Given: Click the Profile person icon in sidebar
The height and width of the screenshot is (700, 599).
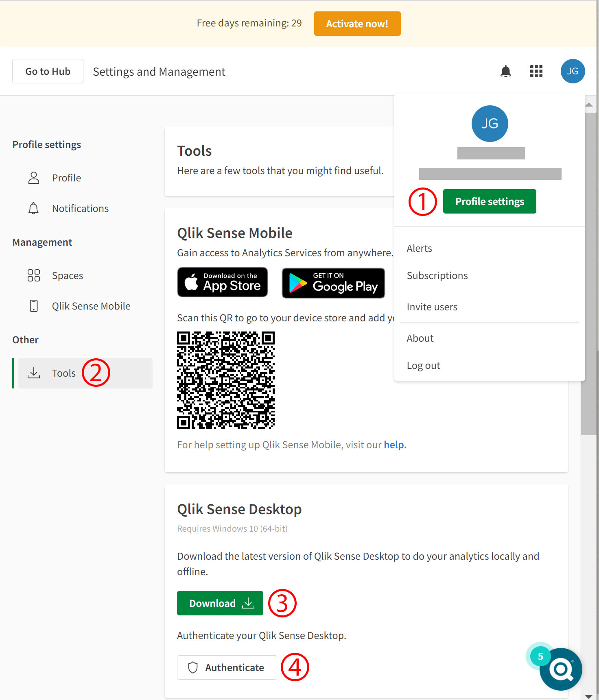Looking at the screenshot, I should click(34, 178).
